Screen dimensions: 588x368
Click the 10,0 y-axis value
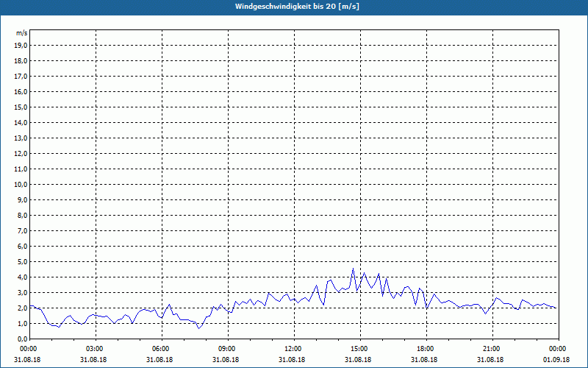(x=21, y=185)
